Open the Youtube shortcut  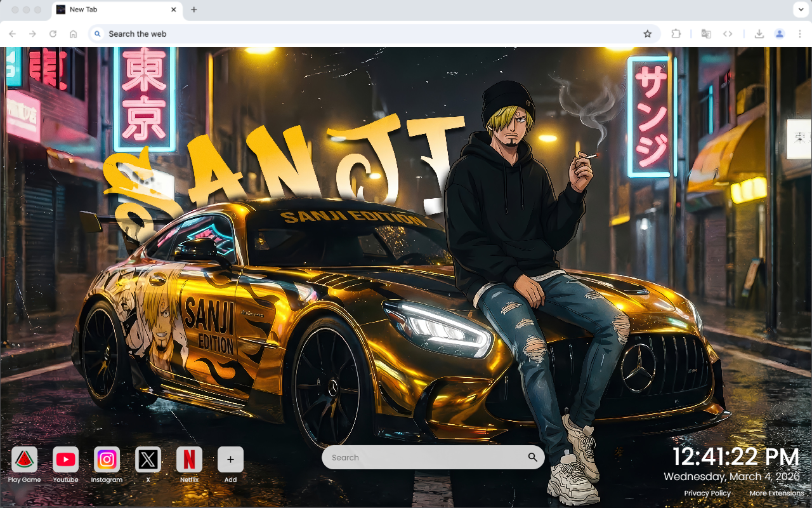tap(65, 465)
